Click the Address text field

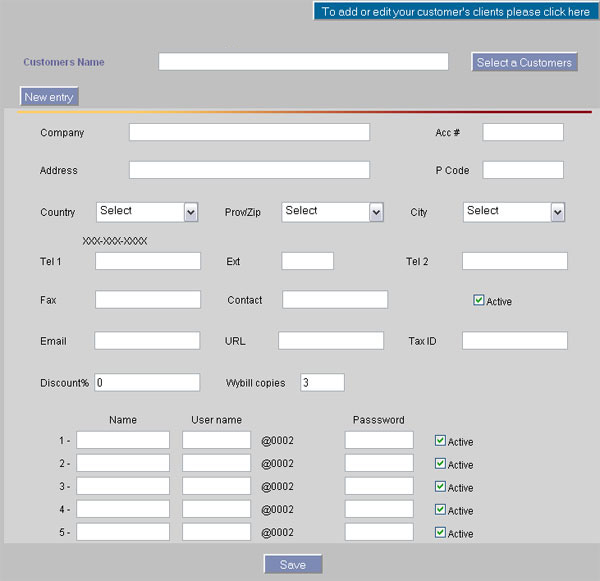[x=249, y=170]
